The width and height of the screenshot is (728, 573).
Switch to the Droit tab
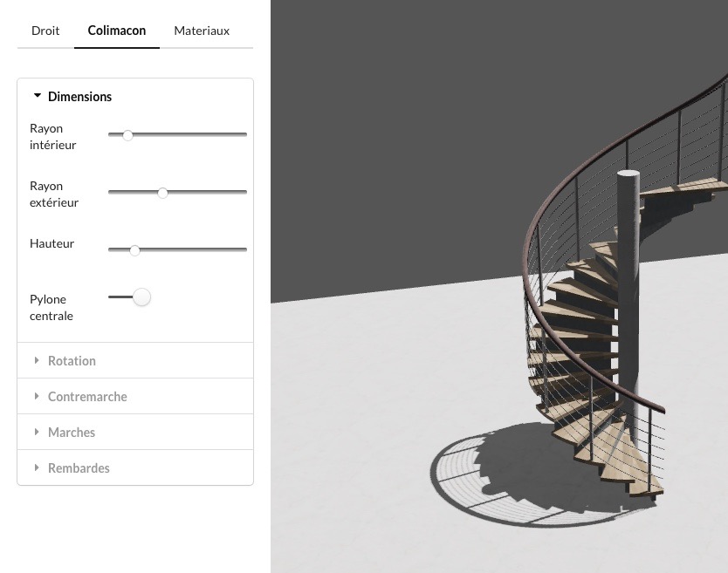(45, 31)
